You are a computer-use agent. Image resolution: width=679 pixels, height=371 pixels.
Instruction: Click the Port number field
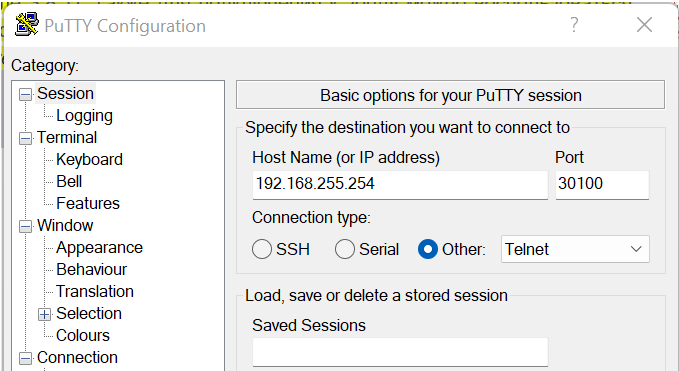coord(602,184)
